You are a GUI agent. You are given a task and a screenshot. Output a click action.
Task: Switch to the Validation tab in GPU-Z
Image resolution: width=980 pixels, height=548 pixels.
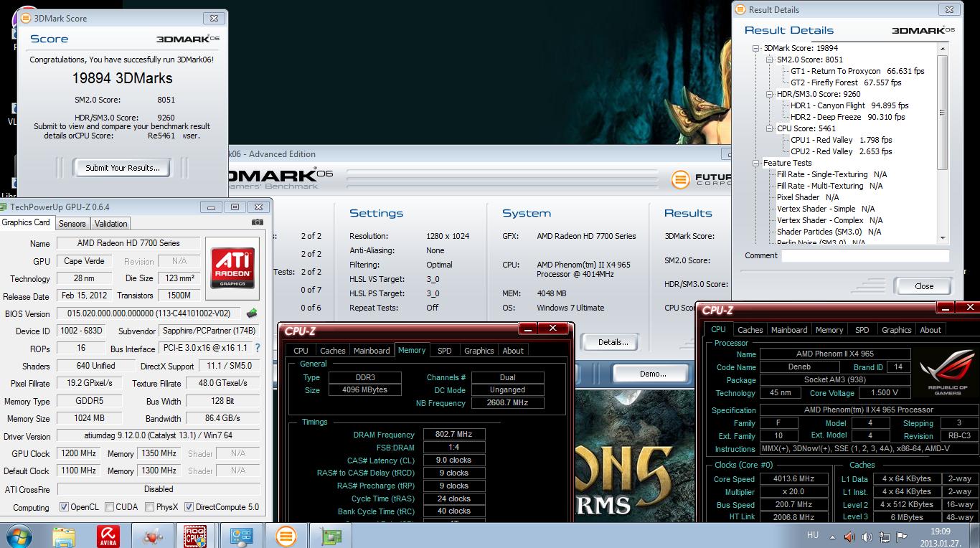pyautogui.click(x=111, y=224)
